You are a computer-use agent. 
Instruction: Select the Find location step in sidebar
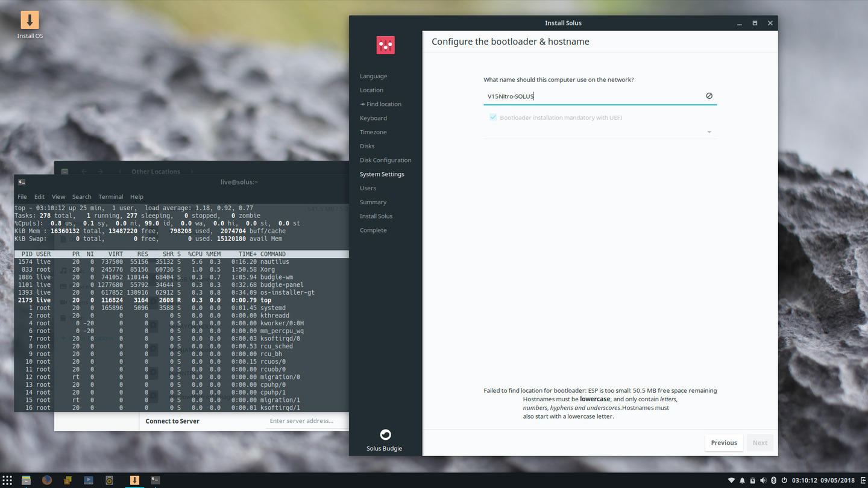coord(380,104)
